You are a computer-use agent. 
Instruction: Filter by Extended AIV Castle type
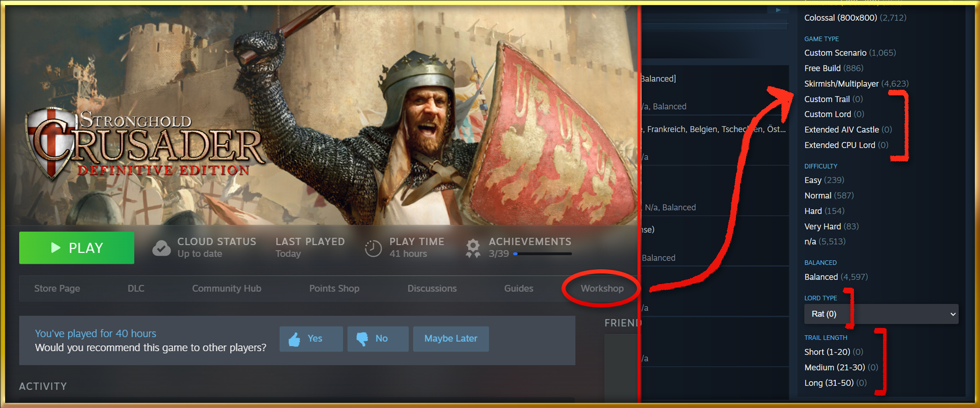point(848,130)
